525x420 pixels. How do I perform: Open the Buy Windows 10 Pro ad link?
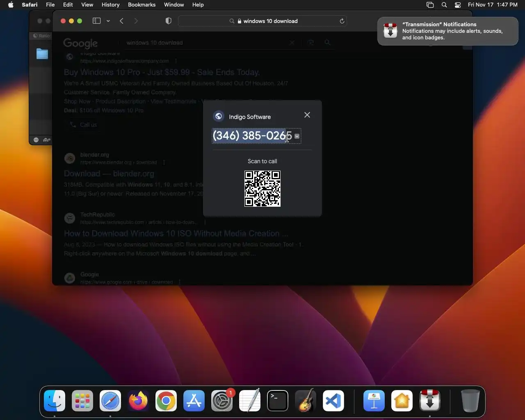(162, 72)
